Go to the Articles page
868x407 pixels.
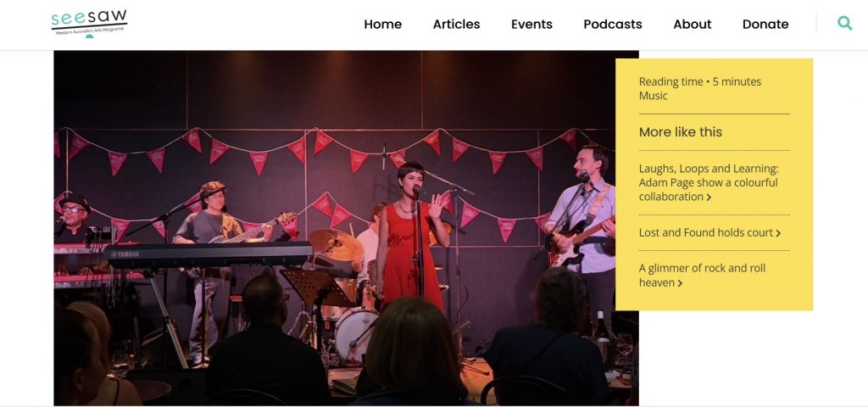[456, 25]
